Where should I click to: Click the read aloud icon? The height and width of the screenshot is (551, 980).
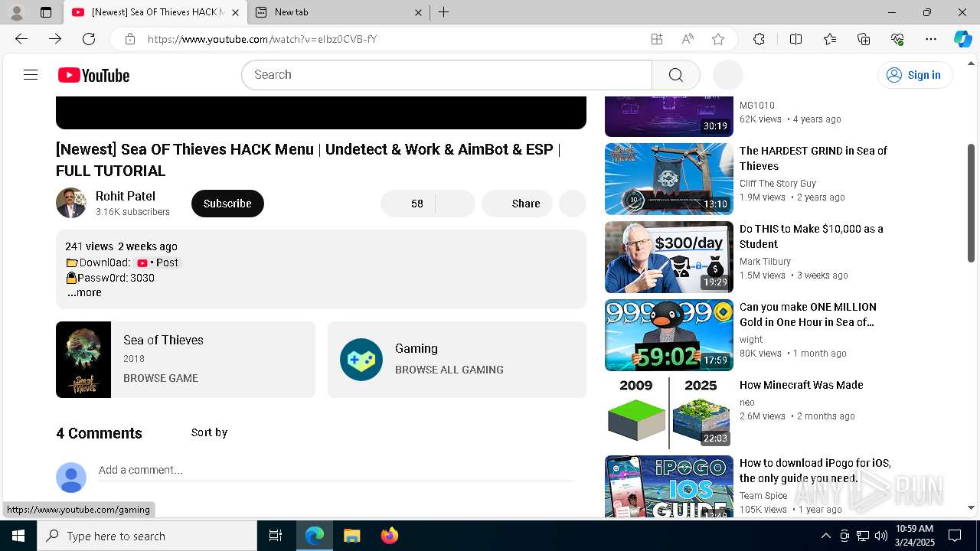point(688,39)
